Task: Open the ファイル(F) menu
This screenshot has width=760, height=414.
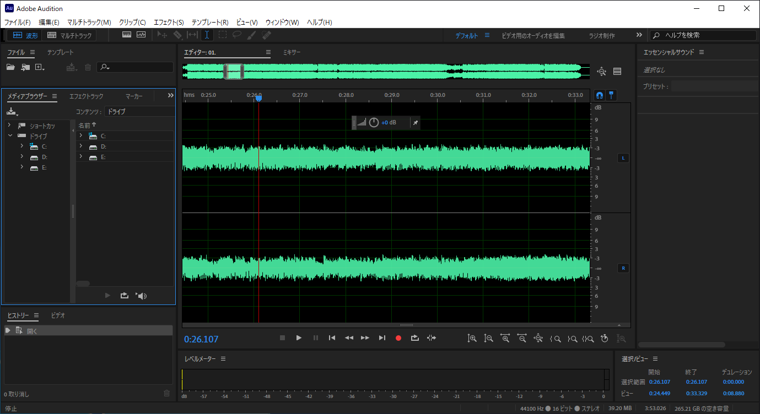Action: (17, 22)
